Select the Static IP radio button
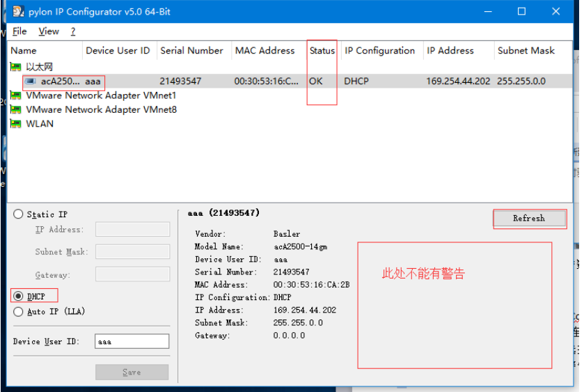 point(18,214)
